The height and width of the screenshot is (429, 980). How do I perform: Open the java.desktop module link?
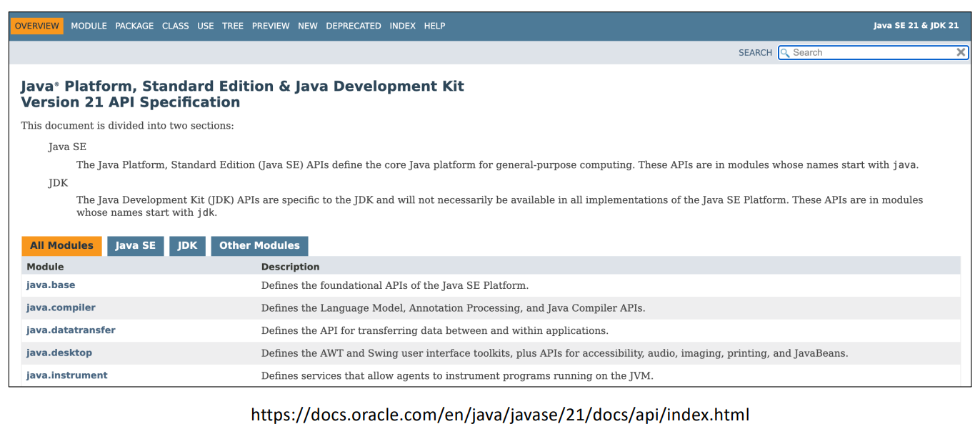tap(59, 352)
